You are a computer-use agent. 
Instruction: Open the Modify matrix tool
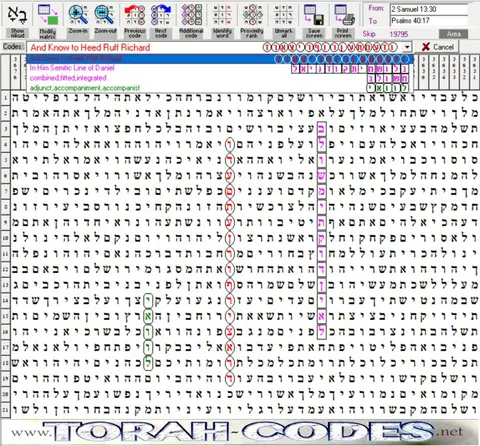coord(48,14)
